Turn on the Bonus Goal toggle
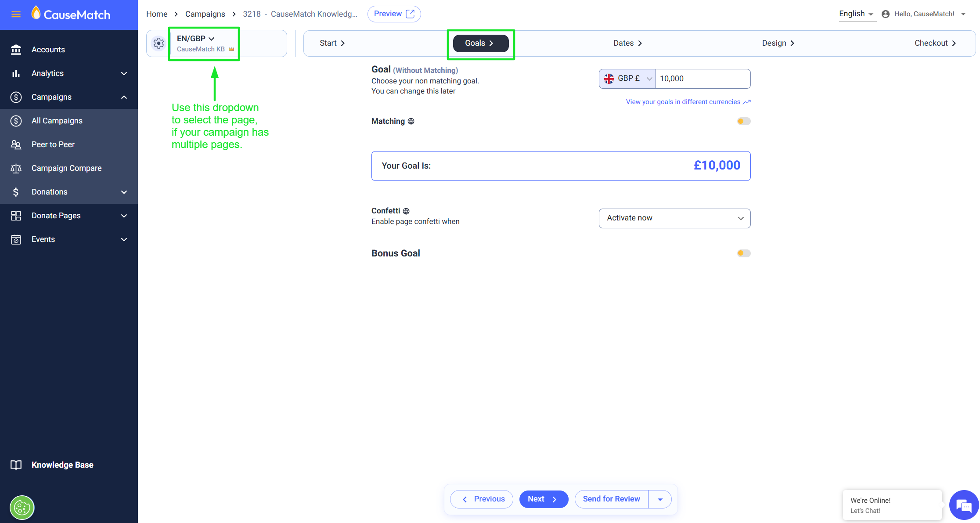The width and height of the screenshot is (980, 523). (x=744, y=253)
